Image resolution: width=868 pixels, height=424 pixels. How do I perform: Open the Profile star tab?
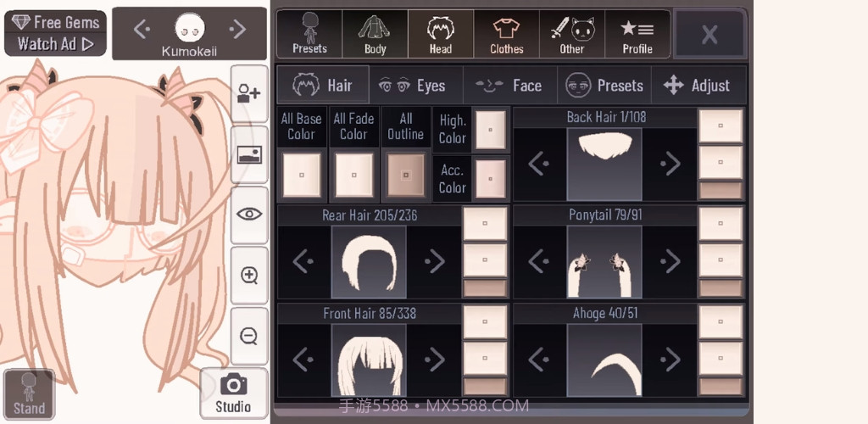click(x=637, y=35)
